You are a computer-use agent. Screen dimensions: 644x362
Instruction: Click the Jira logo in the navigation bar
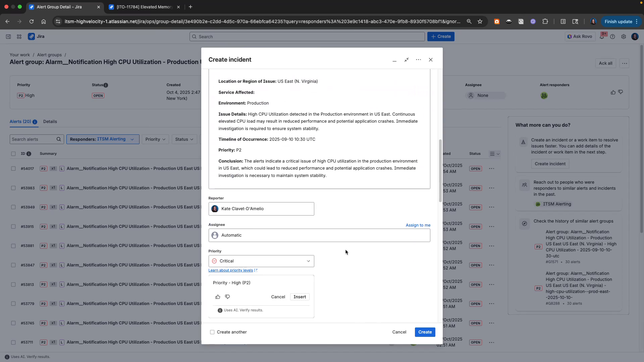click(x=36, y=36)
